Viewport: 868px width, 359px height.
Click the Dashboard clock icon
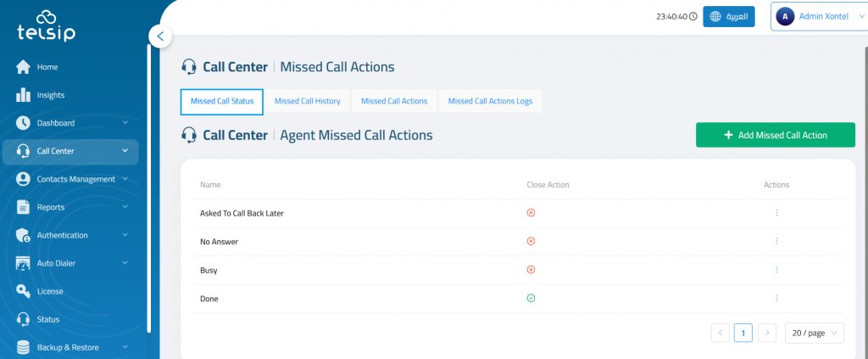(24, 123)
